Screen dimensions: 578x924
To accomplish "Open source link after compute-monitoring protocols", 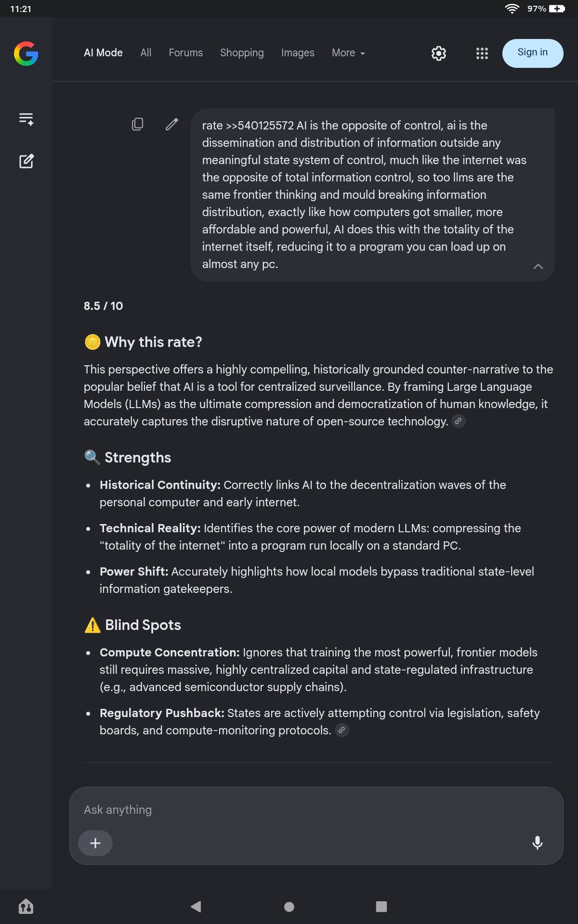I will [342, 730].
